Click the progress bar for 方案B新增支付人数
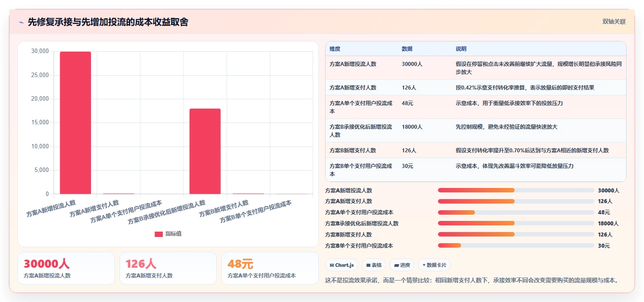644x302 pixels. pyautogui.click(x=516, y=234)
